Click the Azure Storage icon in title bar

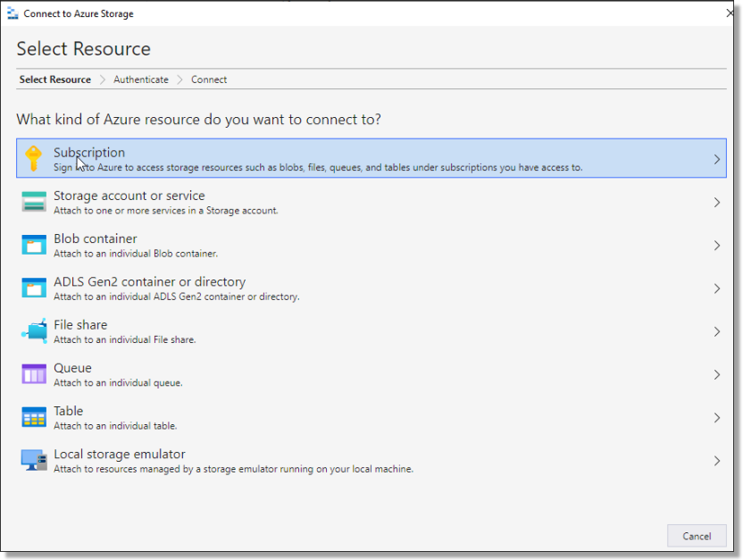(13, 13)
